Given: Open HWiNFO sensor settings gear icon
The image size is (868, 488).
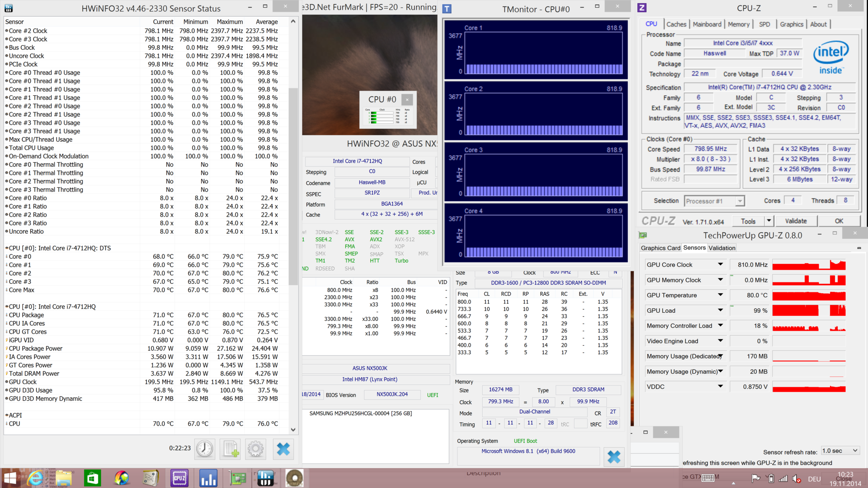Looking at the screenshot, I should 255,449.
